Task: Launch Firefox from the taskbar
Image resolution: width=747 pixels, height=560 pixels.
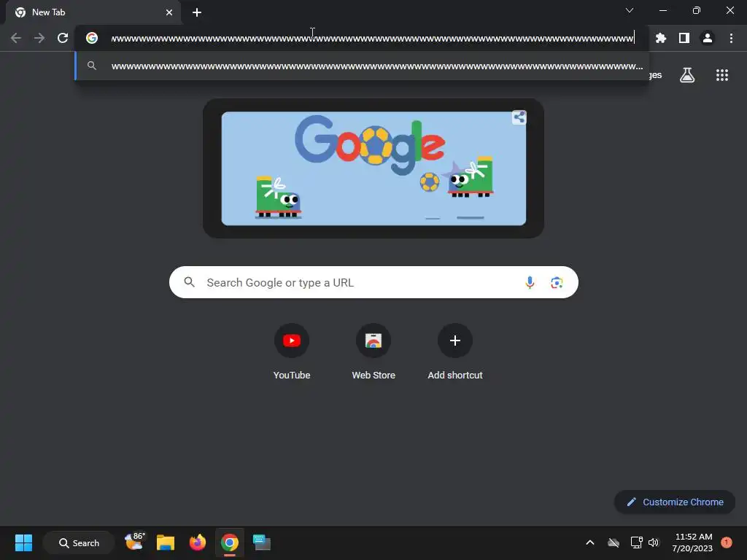Action: [x=197, y=542]
